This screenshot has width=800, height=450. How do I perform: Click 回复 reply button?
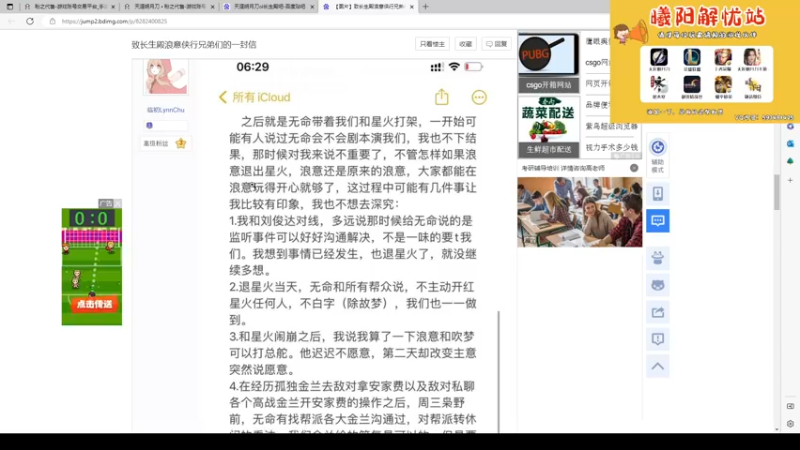(x=496, y=44)
